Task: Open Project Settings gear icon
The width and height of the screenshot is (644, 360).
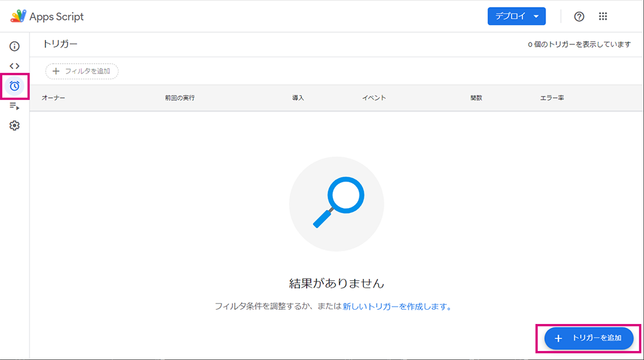Action: (x=14, y=126)
